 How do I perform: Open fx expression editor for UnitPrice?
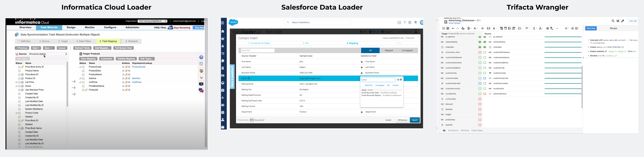coord(123,82)
